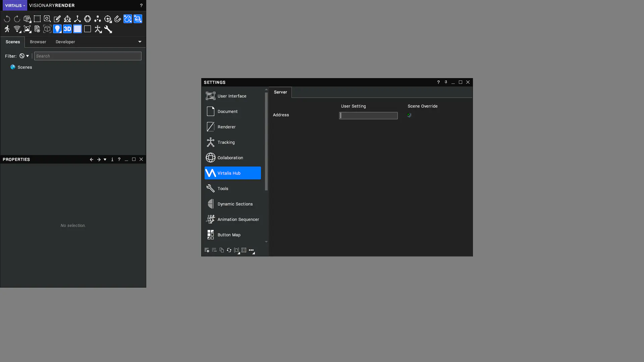Select the wireframe sphere tool icon

(88, 19)
